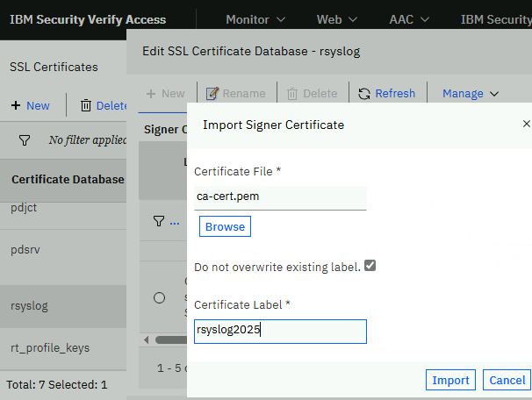Click the trash icon beside Delete in SSL Certificates
Viewport: 532px width, 400px height.
click(86, 105)
